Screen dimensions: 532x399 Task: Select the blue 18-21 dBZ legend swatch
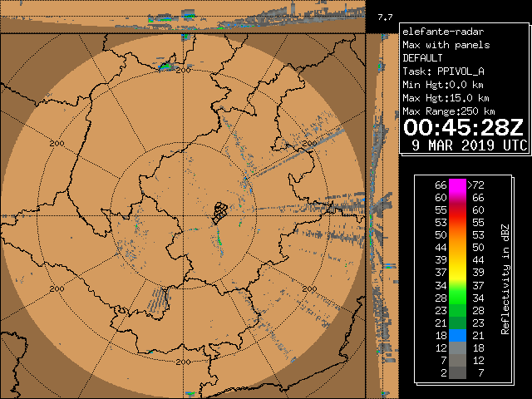click(x=458, y=334)
